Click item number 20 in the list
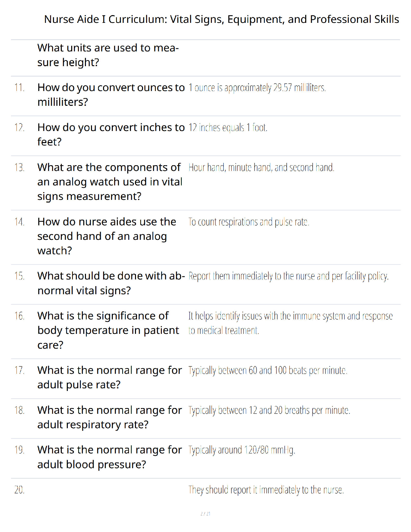The width and height of the screenshot is (411, 532). 19,490
